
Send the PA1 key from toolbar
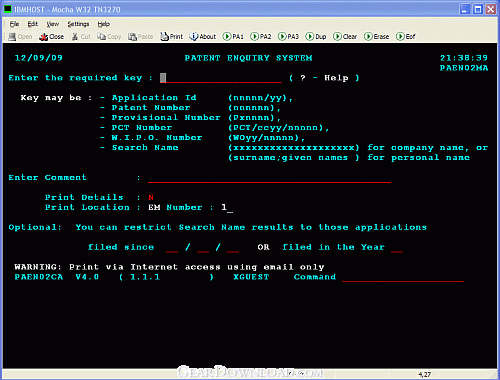coord(233,37)
